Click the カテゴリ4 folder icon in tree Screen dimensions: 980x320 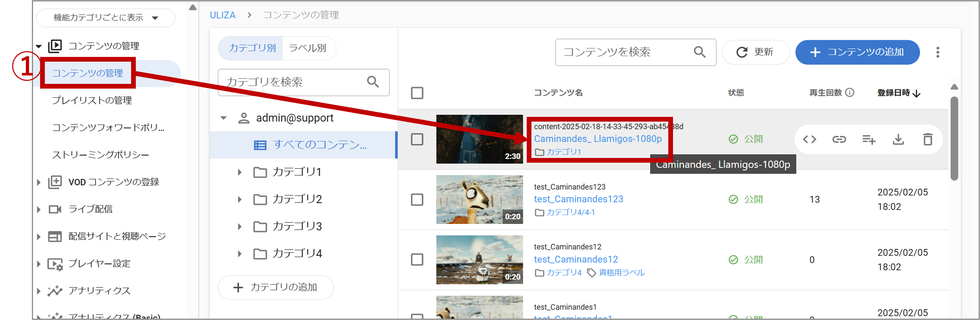pos(260,254)
